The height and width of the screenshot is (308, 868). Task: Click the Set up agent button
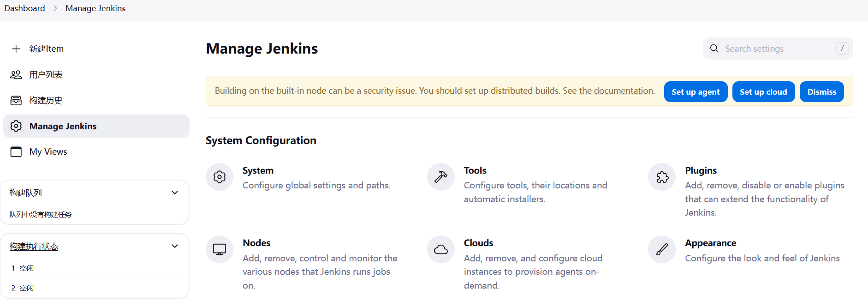pyautogui.click(x=696, y=92)
